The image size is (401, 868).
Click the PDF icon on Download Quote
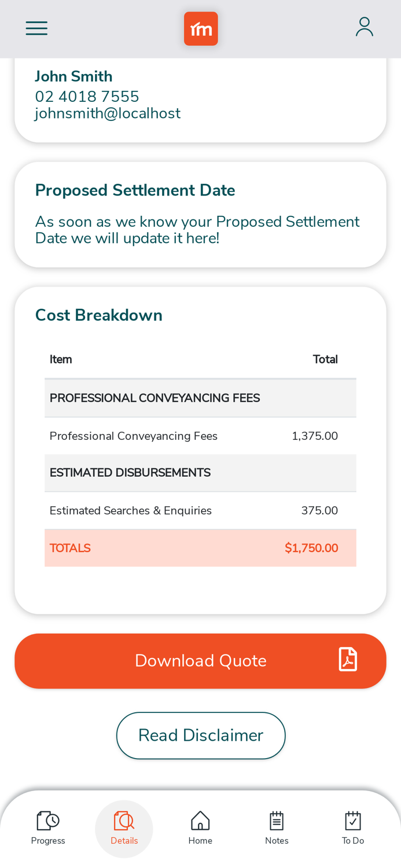(348, 659)
